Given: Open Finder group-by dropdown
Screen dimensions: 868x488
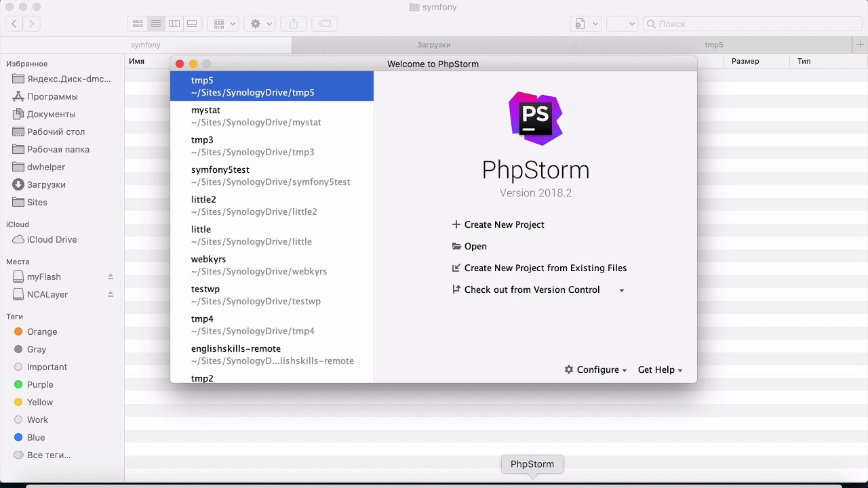Looking at the screenshot, I should point(222,24).
